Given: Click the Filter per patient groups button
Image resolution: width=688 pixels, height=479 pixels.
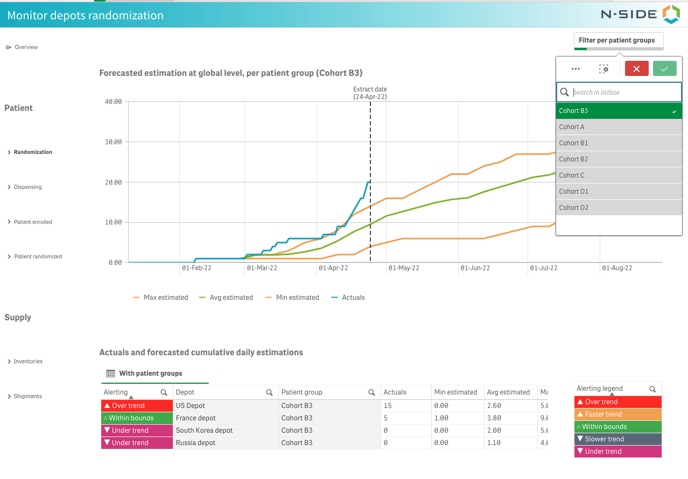Looking at the screenshot, I should [x=617, y=41].
